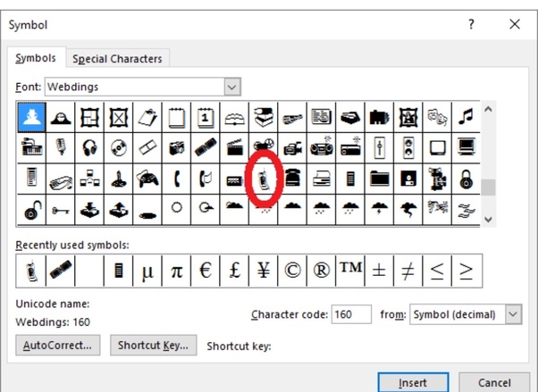Select the circled mobile phone symbol
The height and width of the screenshot is (392, 538).
(263, 179)
